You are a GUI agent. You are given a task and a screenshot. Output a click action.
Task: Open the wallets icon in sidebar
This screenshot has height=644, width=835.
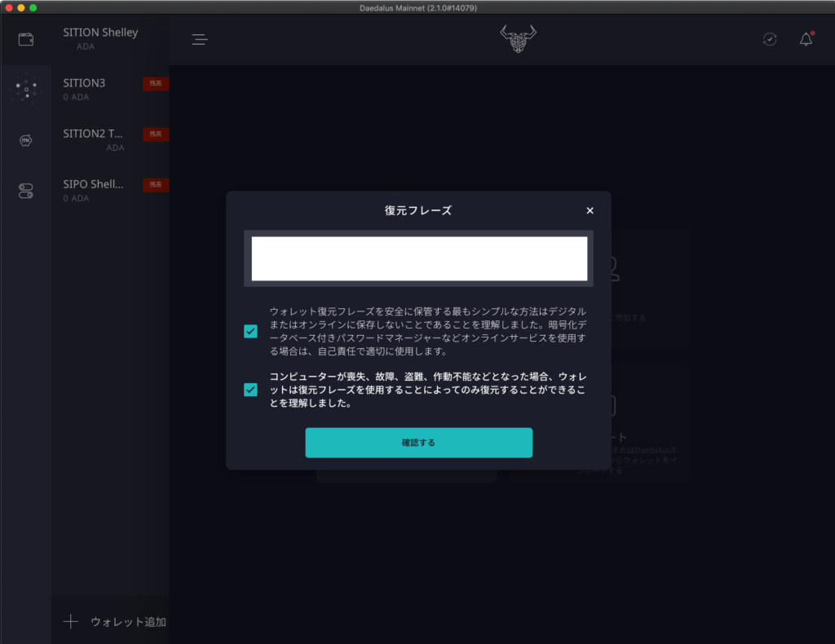click(x=25, y=39)
